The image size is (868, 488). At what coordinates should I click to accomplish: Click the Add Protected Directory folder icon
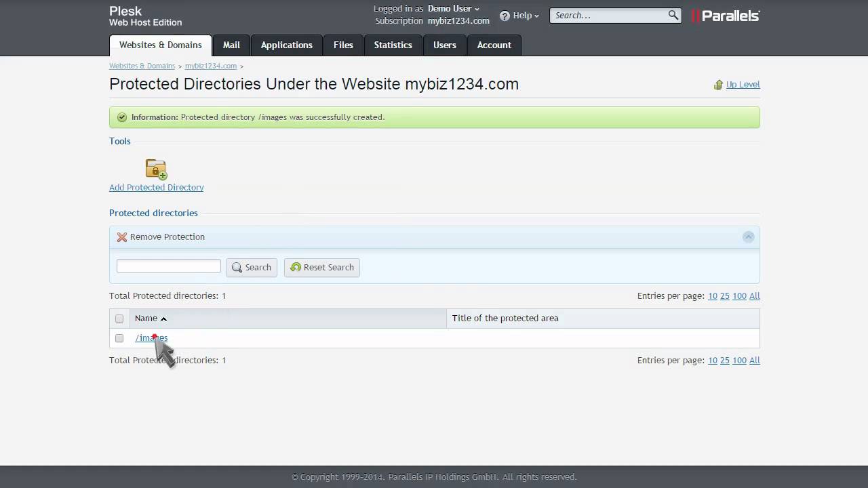(156, 169)
